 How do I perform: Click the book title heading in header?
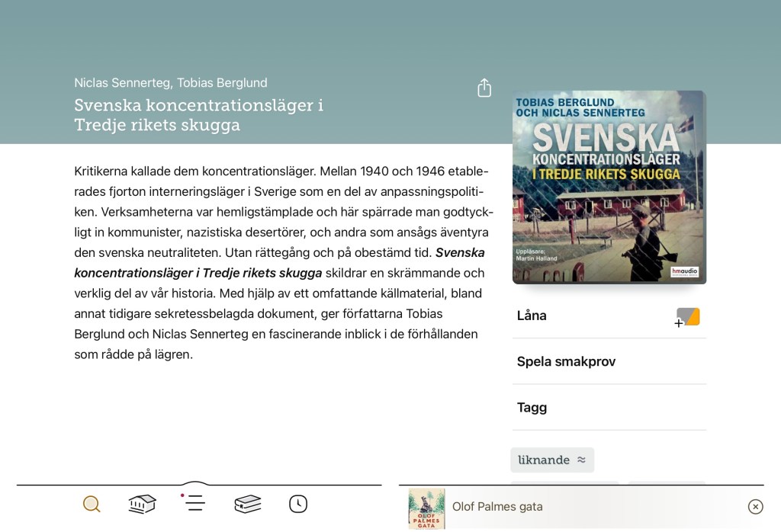point(198,115)
